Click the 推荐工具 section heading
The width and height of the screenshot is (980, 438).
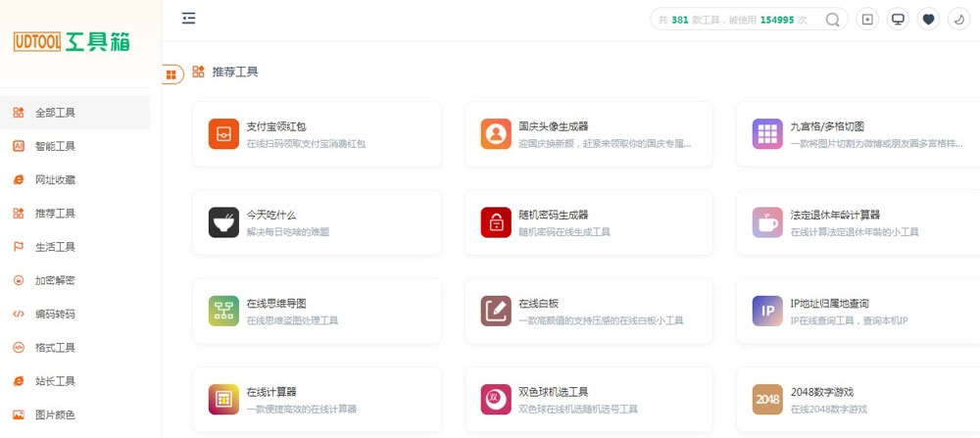tap(235, 72)
